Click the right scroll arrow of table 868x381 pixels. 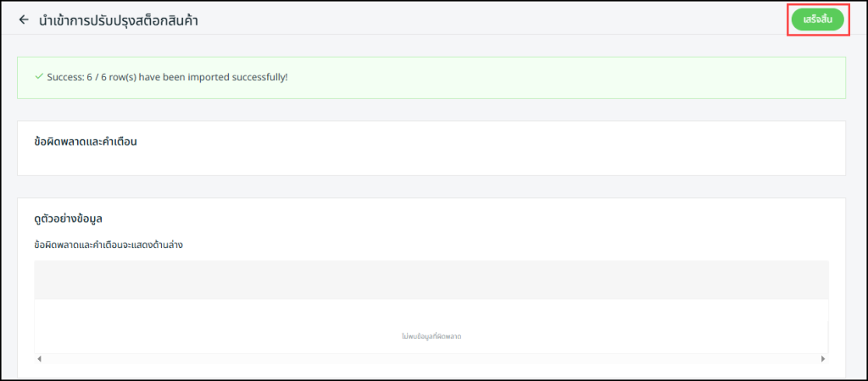pos(823,359)
